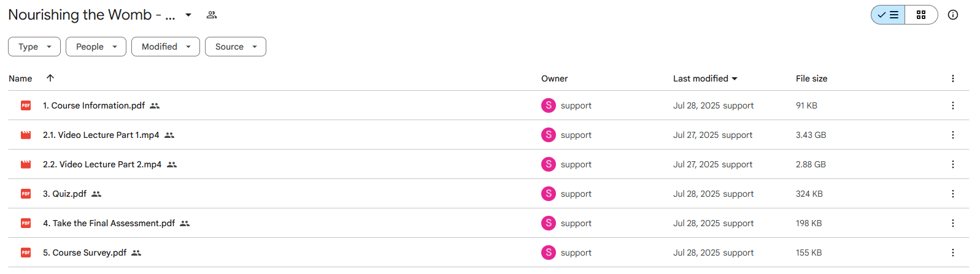Expand the Modified filter dropdown
This screenshot has height=274, width=980.
[x=166, y=47]
